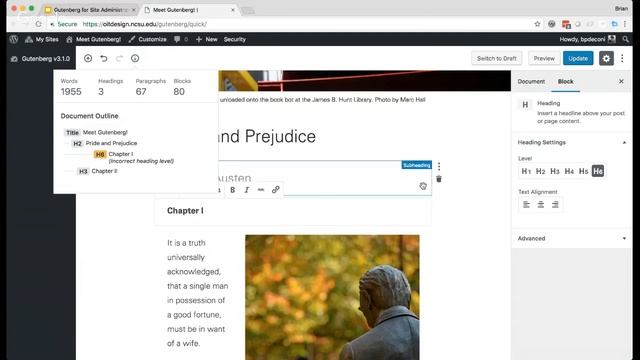This screenshot has width=640, height=360.
Task: Click Customize in the admin bar
Action: [147, 39]
